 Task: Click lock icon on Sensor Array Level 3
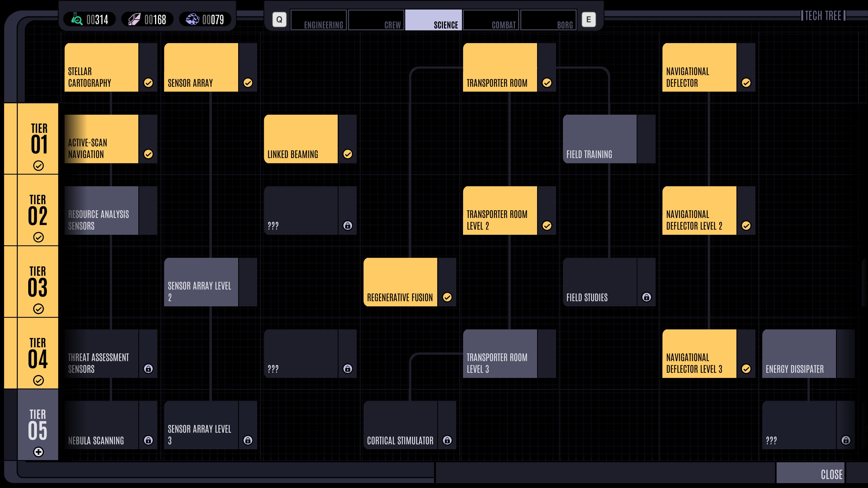pos(248,440)
